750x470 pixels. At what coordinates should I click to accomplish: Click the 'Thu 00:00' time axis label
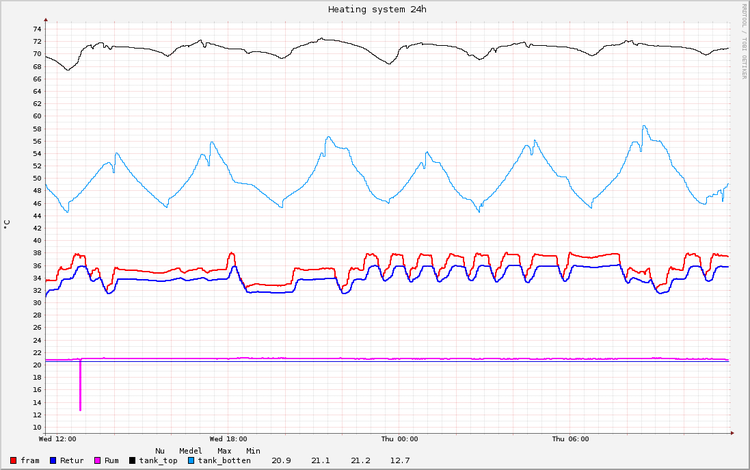coord(400,439)
